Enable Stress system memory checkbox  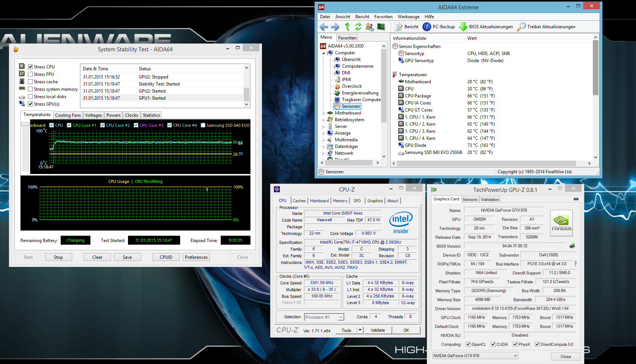point(31,89)
